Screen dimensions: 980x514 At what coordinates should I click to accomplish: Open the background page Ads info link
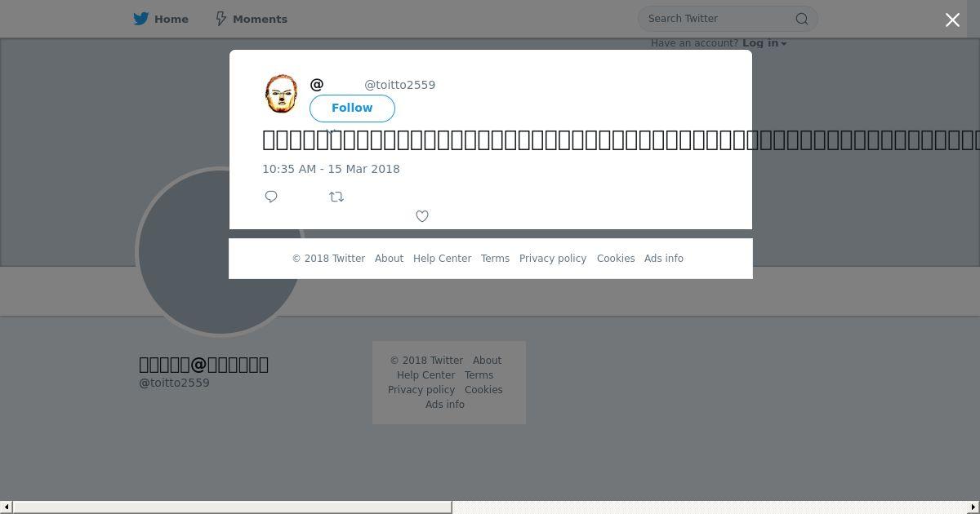445,405
